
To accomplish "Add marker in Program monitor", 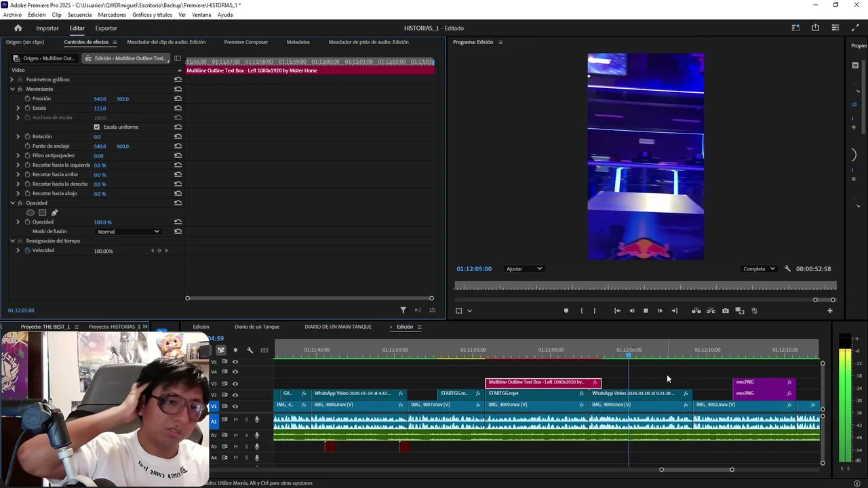I will click(566, 310).
